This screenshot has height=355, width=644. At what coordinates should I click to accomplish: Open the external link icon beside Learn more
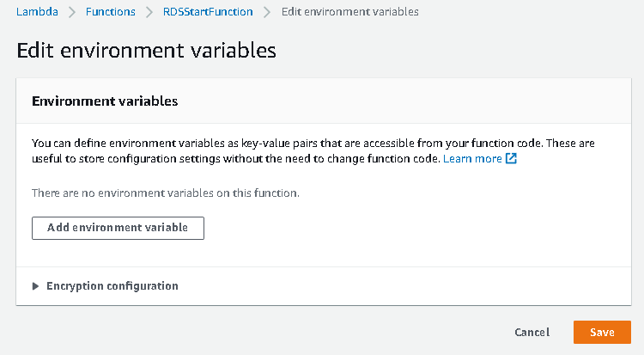click(511, 159)
